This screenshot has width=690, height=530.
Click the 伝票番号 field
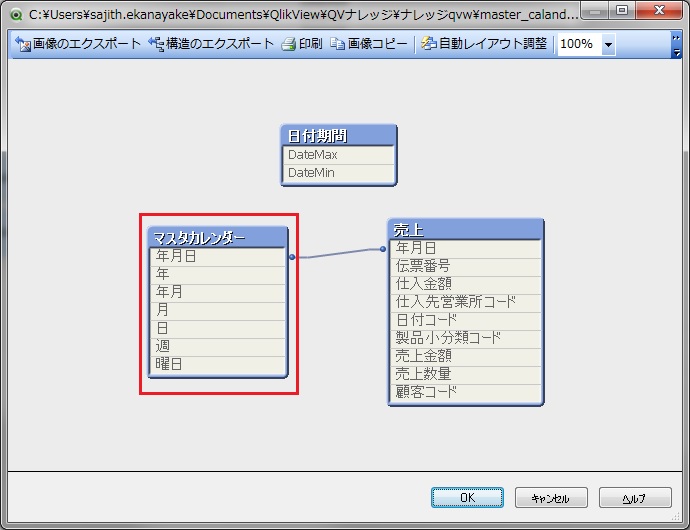(466, 267)
